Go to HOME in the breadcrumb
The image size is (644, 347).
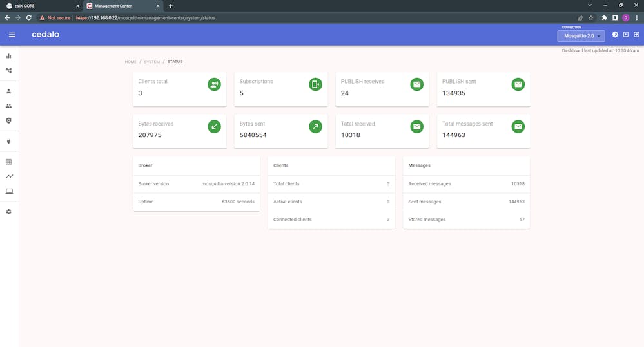131,62
